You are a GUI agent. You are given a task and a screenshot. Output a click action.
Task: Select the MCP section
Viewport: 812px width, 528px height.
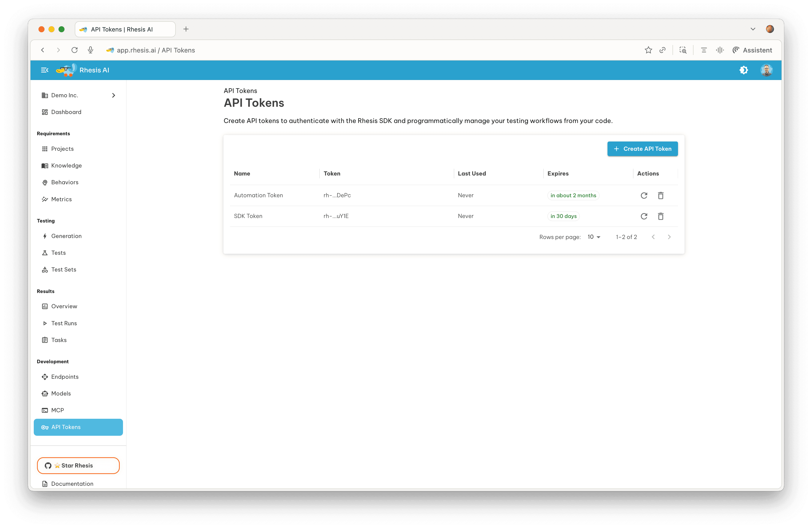pos(58,410)
